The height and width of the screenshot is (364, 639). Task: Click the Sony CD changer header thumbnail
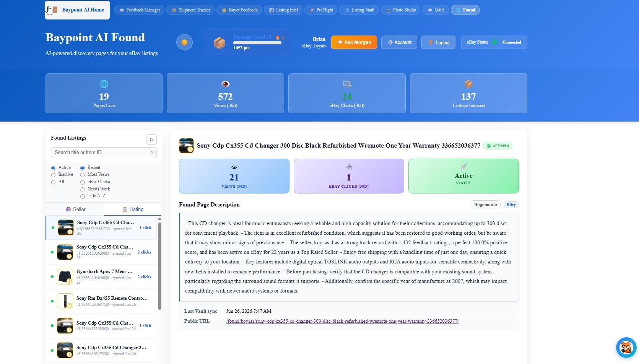(x=186, y=146)
